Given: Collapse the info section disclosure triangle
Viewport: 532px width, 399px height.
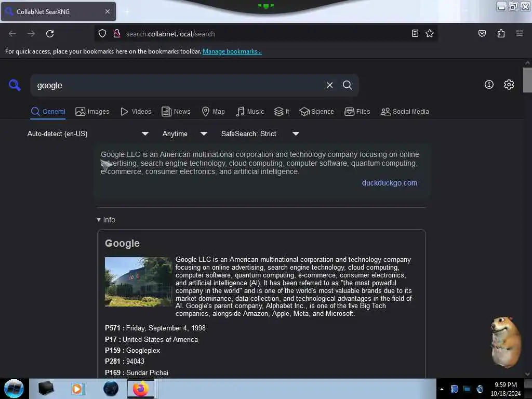Looking at the screenshot, I should click(x=99, y=220).
